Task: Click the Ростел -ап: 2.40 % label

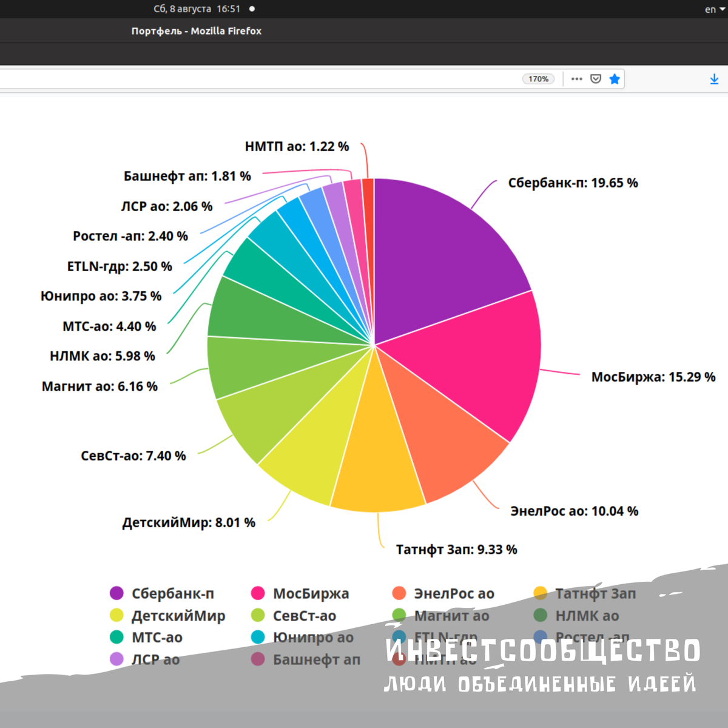Action: [130, 236]
